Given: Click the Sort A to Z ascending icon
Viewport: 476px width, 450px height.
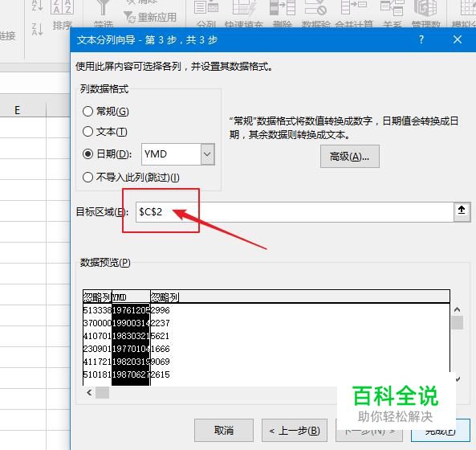Looking at the screenshot, I should (38, 6).
